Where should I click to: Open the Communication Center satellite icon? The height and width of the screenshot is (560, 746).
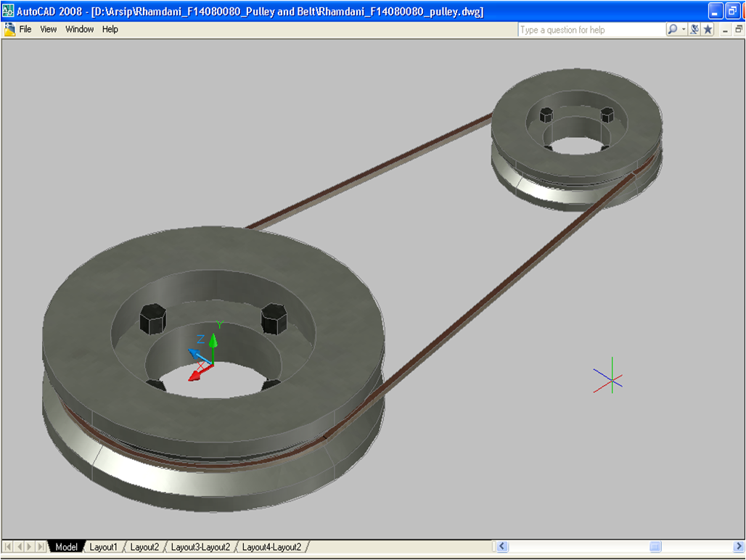pyautogui.click(x=694, y=30)
